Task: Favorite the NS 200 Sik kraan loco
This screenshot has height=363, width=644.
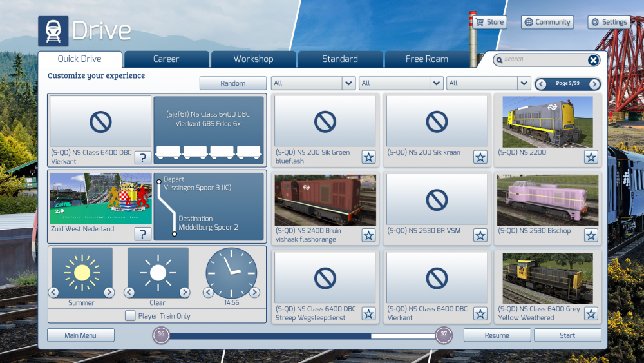Action: pos(480,157)
